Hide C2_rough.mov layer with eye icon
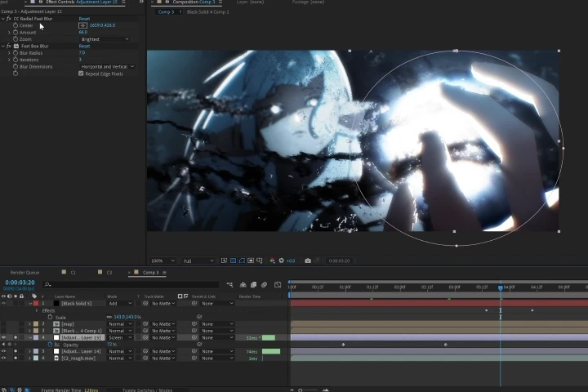This screenshot has height=392, width=588. (x=4, y=359)
